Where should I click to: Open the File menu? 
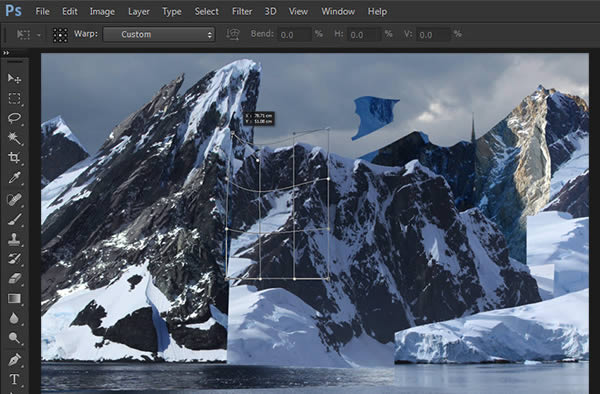coord(42,11)
